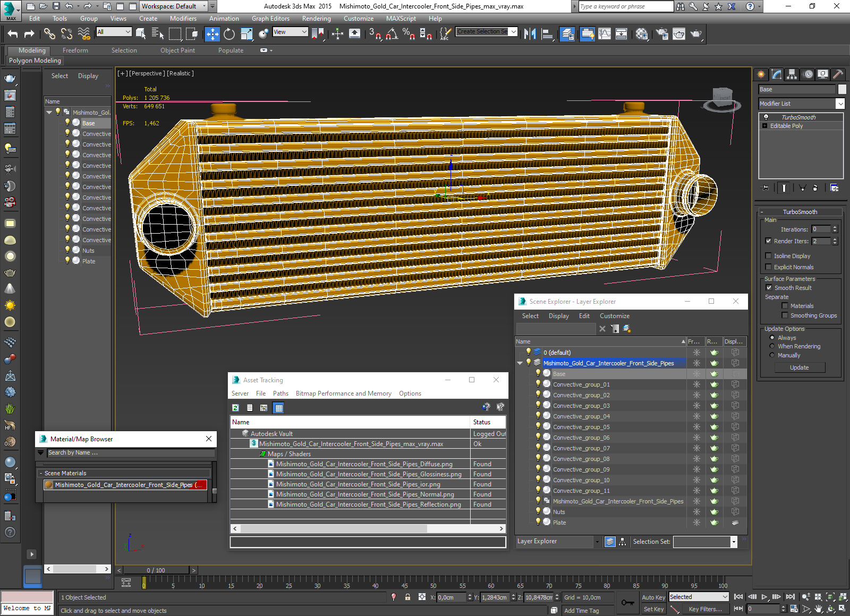
Task: Click Go to End playback button
Action: click(x=790, y=597)
